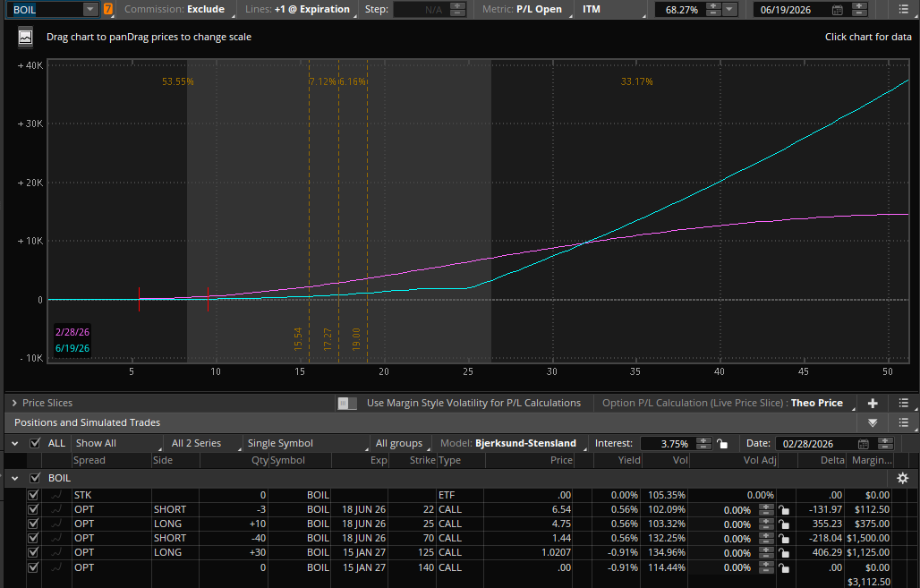This screenshot has width=920, height=588.
Task: Open the Price Slices row list menu icon
Action: pos(904,403)
